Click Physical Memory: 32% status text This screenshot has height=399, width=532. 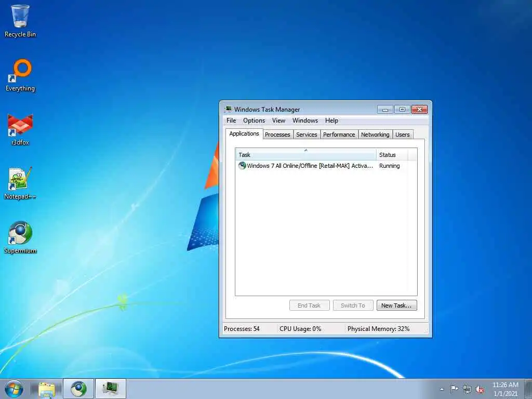[378, 329]
